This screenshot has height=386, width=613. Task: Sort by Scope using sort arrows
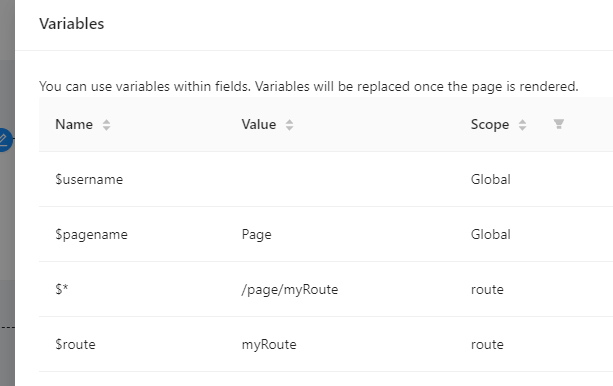pyautogui.click(x=522, y=125)
